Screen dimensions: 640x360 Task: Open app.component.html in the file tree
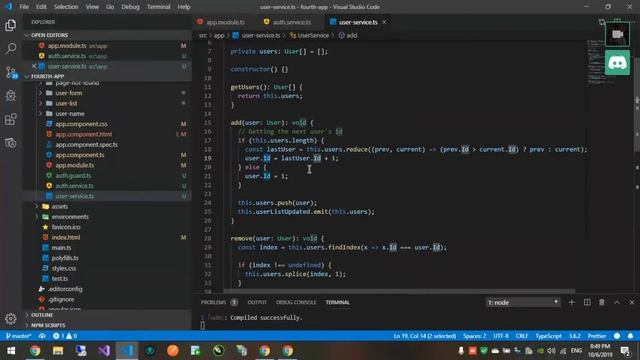point(83,134)
